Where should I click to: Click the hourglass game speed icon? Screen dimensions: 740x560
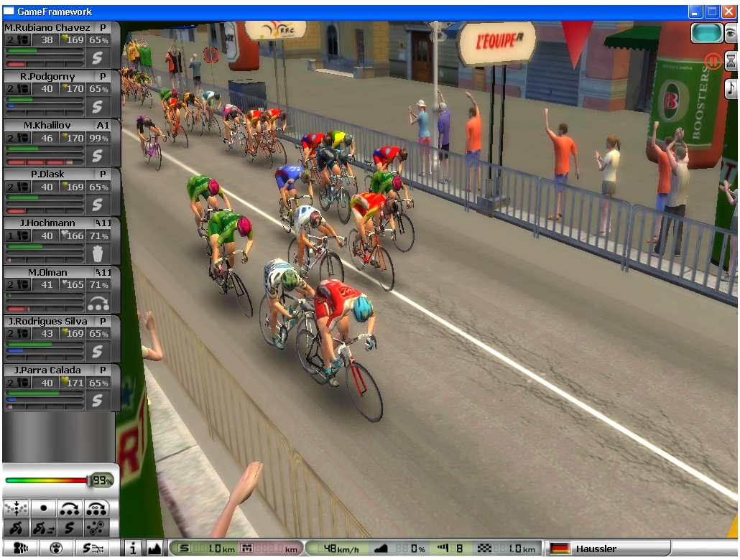731,61
